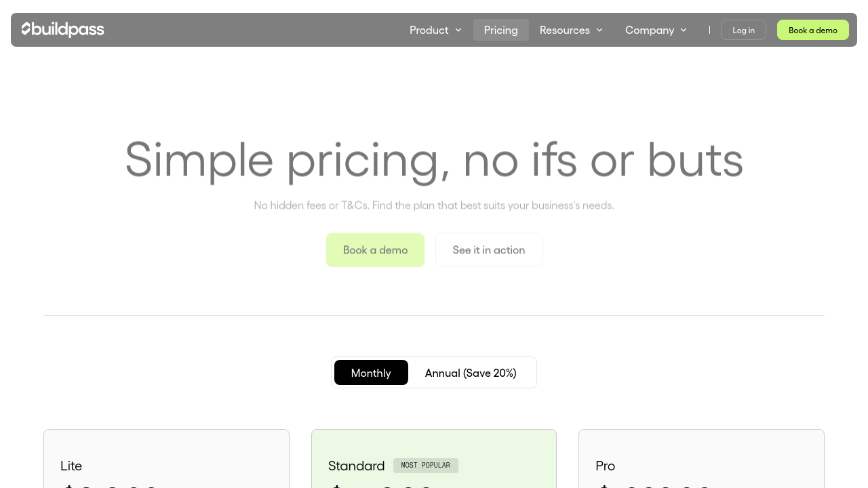Click Book a demo in the navigation bar
Viewport: 868px width, 488px height.
click(x=812, y=30)
